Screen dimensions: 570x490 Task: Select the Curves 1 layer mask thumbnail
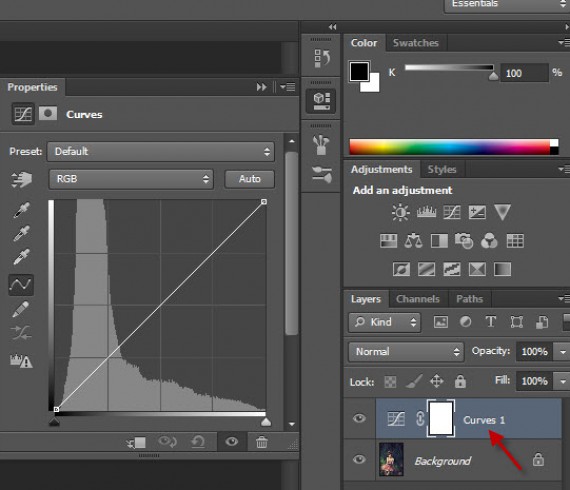coord(441,419)
